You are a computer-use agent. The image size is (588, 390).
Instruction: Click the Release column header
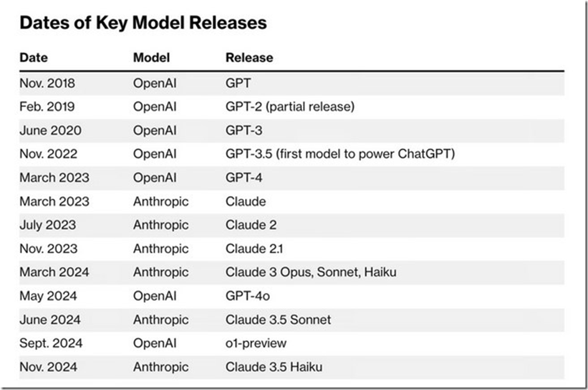click(249, 57)
